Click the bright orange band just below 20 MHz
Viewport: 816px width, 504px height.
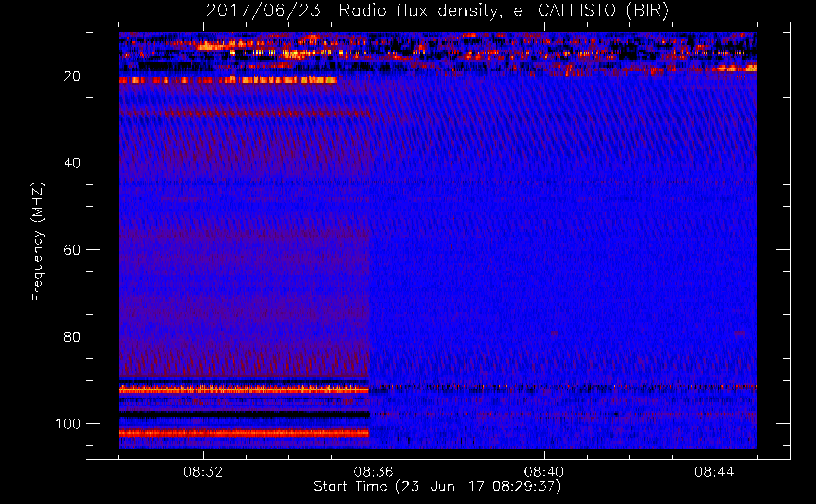(228, 80)
